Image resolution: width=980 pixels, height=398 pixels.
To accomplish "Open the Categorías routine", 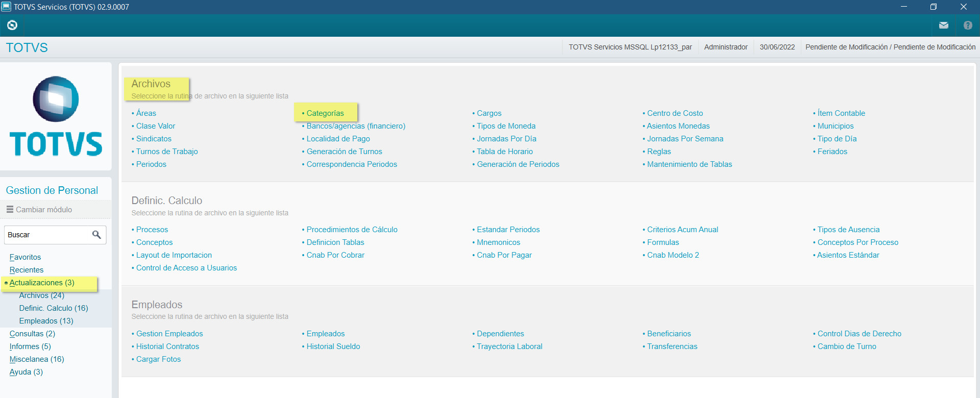I will (325, 113).
